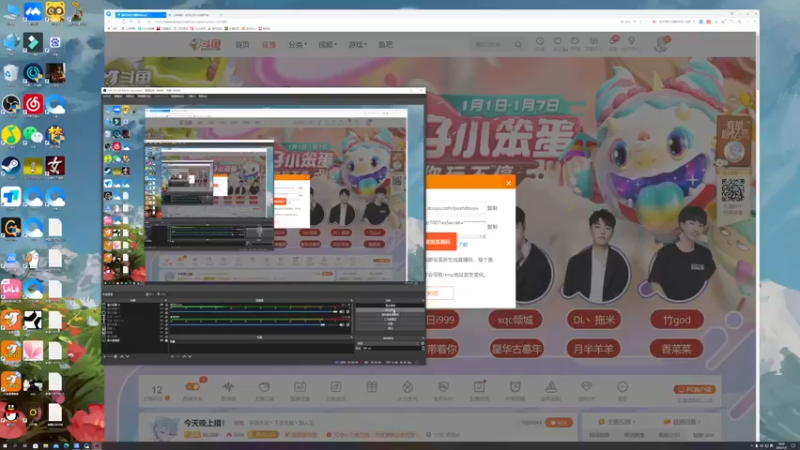The image size is (800, 450).
Task: Open the watch history clock icon in Douyu header
Action: pyautogui.click(x=540, y=41)
